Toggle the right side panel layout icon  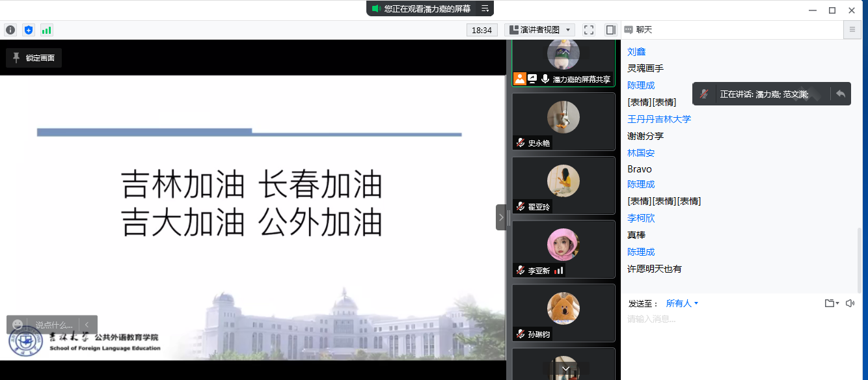point(610,30)
